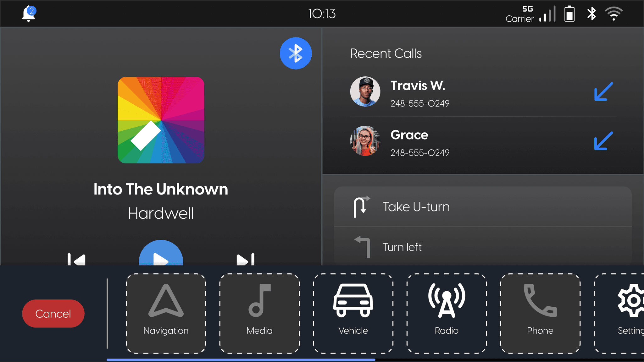Select the Navigation tile
644x362 pixels.
click(x=166, y=313)
